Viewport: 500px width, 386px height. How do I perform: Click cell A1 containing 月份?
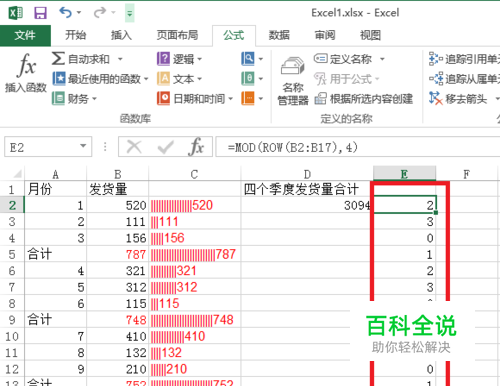click(55, 189)
